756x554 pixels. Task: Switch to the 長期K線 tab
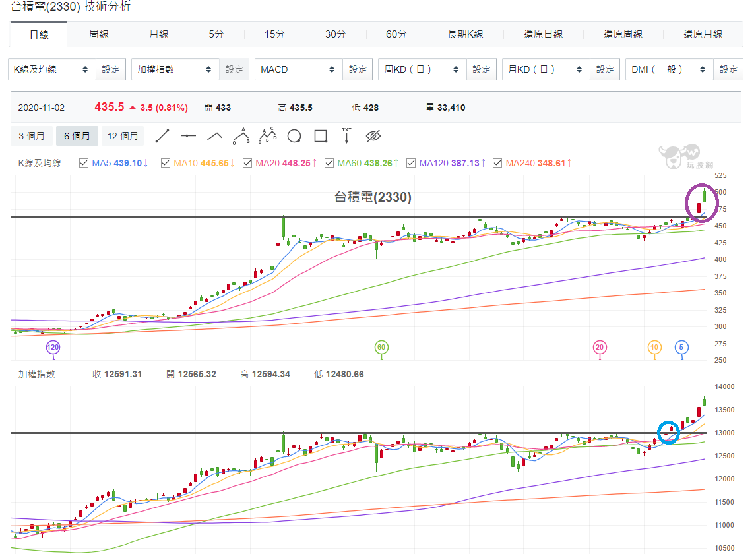(x=465, y=34)
